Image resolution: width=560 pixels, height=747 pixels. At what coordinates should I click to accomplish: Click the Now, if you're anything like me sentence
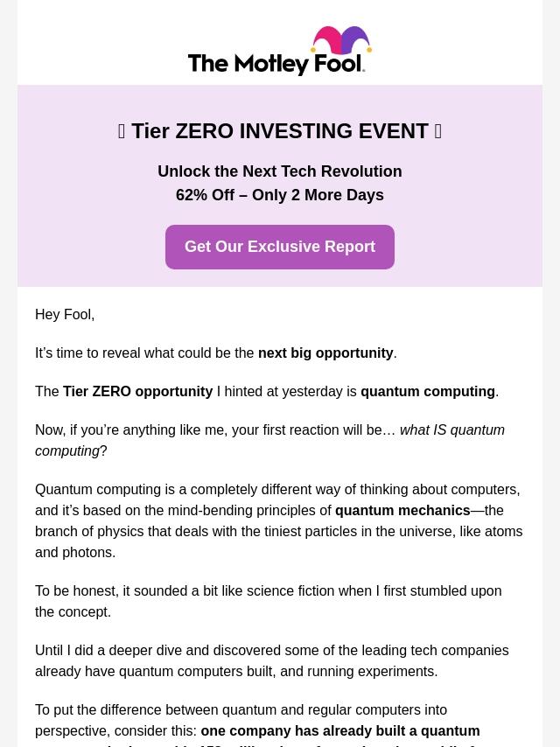pyautogui.click(x=214, y=429)
